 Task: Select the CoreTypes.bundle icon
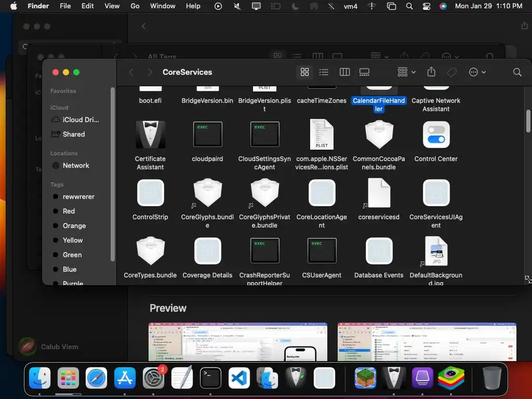150,251
